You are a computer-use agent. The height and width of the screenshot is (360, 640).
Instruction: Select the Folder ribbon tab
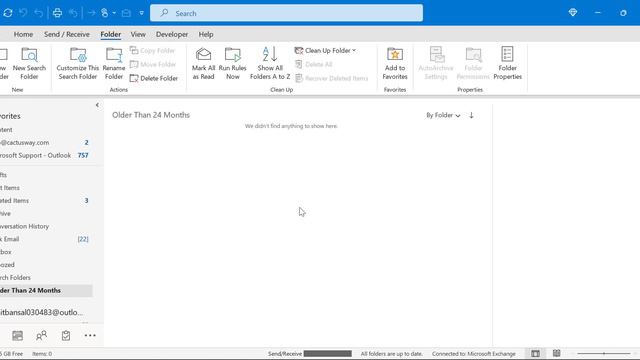pos(111,34)
